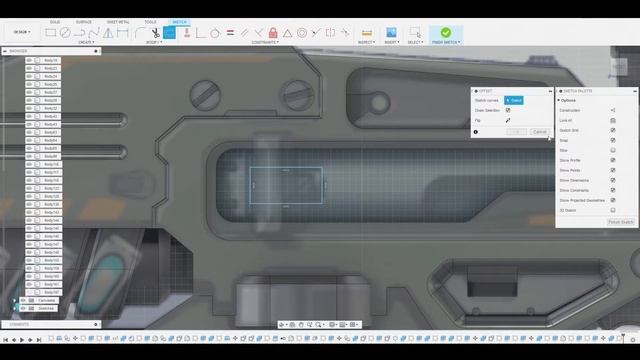Screen dimensions: 640x360
Task: Apply the Parallel constraint icon
Action: pos(244,33)
